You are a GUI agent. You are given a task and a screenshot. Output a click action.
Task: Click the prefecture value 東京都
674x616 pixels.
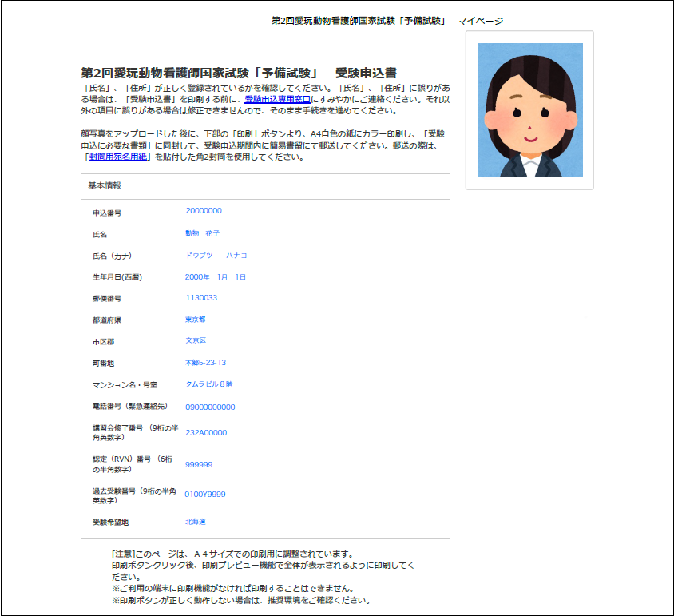coord(196,320)
